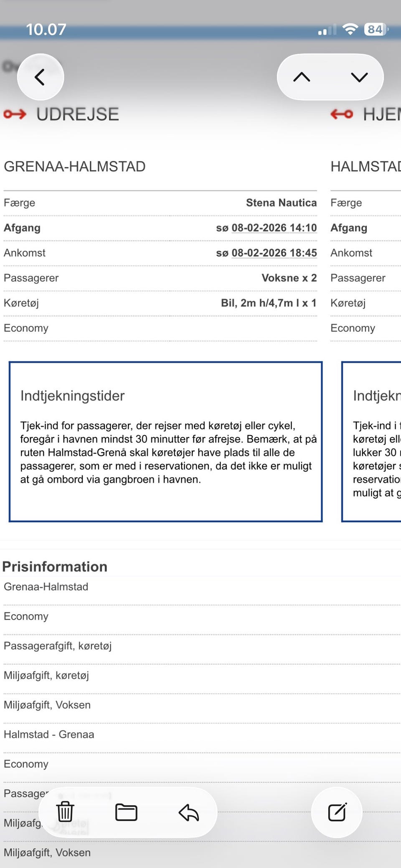
Task: Click the Indtjekningstider heading in the blue box
Action: (x=72, y=396)
